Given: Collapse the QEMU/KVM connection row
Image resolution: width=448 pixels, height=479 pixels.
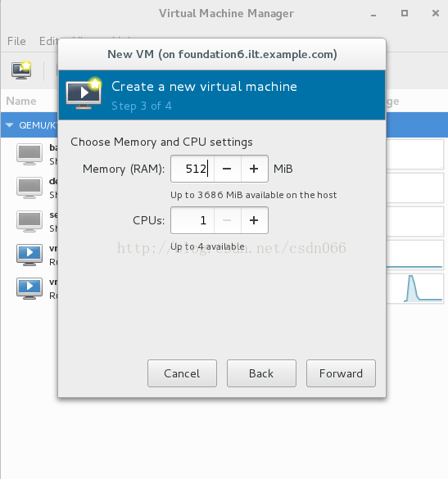Looking at the screenshot, I should (10, 125).
